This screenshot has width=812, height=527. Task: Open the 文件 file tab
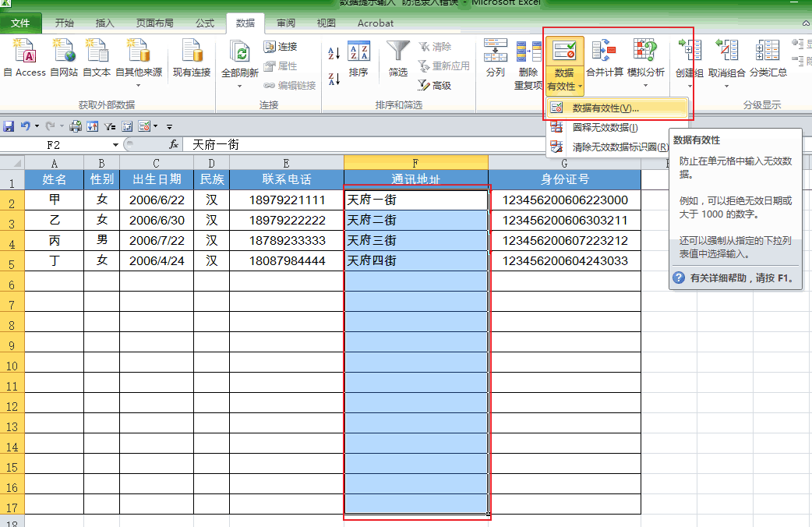21,23
